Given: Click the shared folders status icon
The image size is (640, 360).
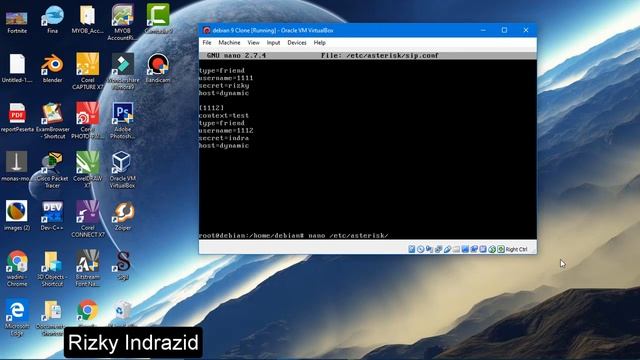Looking at the screenshot, I should pos(456,249).
